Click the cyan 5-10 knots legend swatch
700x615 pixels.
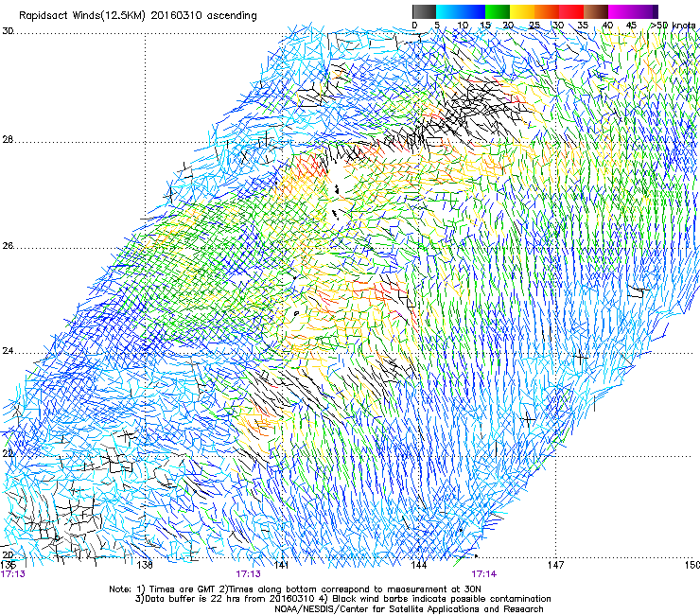[x=448, y=11]
